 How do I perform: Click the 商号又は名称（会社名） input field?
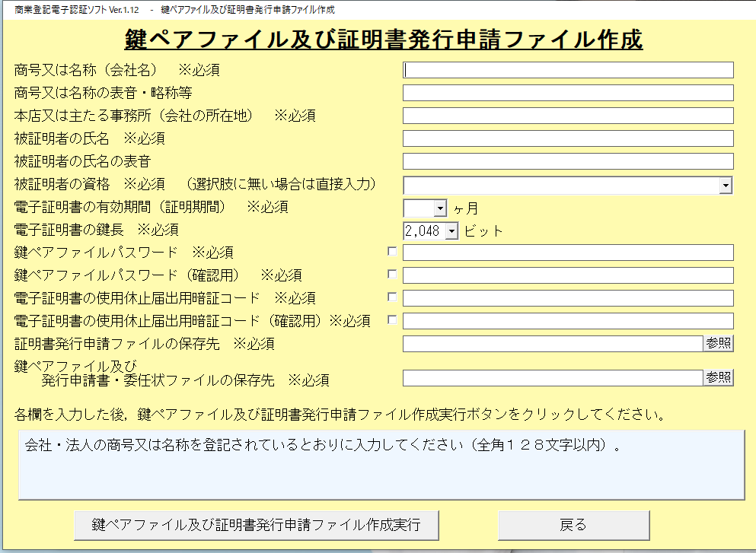pos(567,70)
